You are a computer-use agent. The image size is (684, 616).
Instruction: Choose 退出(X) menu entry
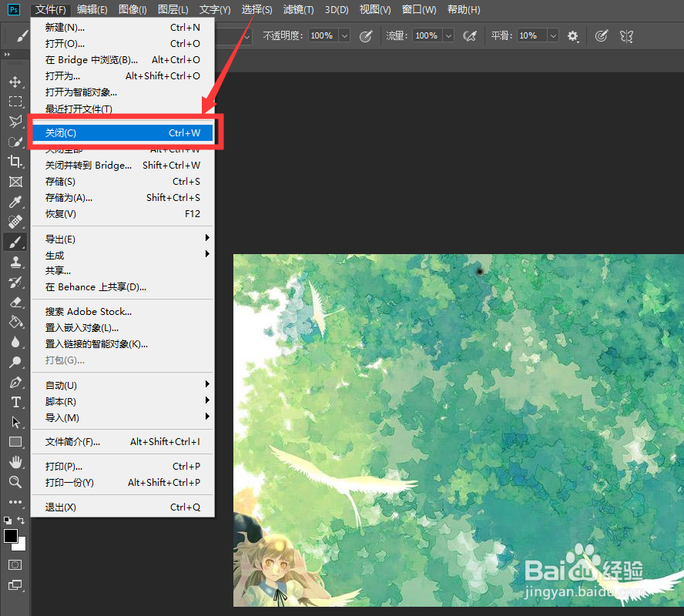(x=122, y=507)
